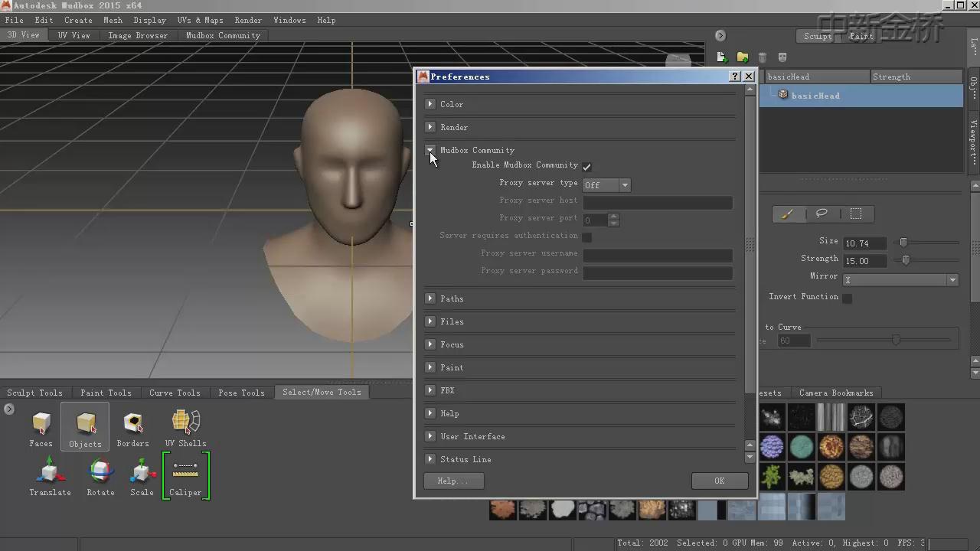980x551 pixels.
Task: Pick the green leaf stamp thumbnail
Action: pyautogui.click(x=772, y=476)
